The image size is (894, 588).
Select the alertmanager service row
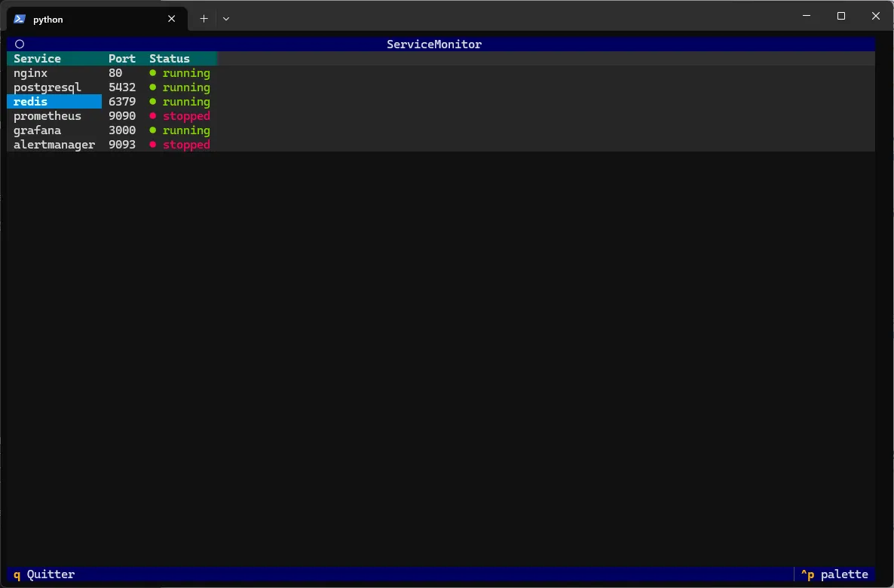(54, 144)
